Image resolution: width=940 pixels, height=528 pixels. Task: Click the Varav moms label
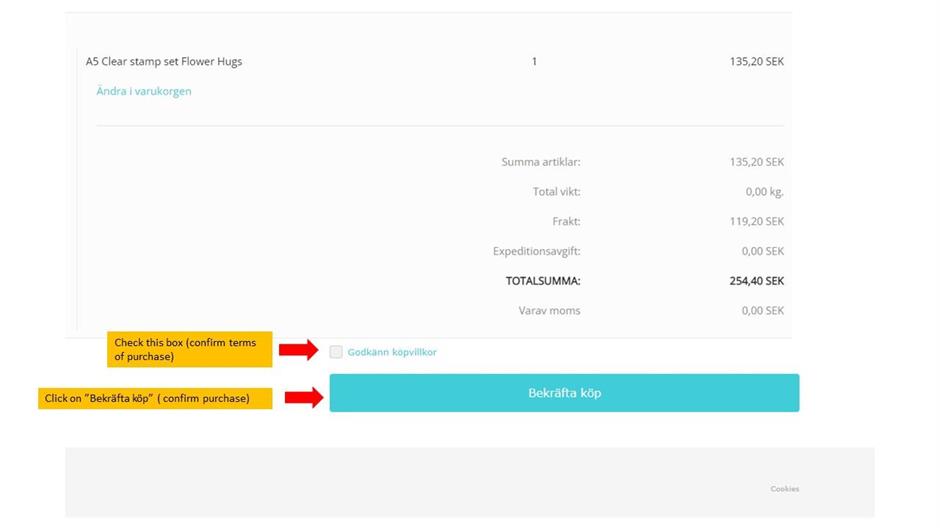[549, 310]
